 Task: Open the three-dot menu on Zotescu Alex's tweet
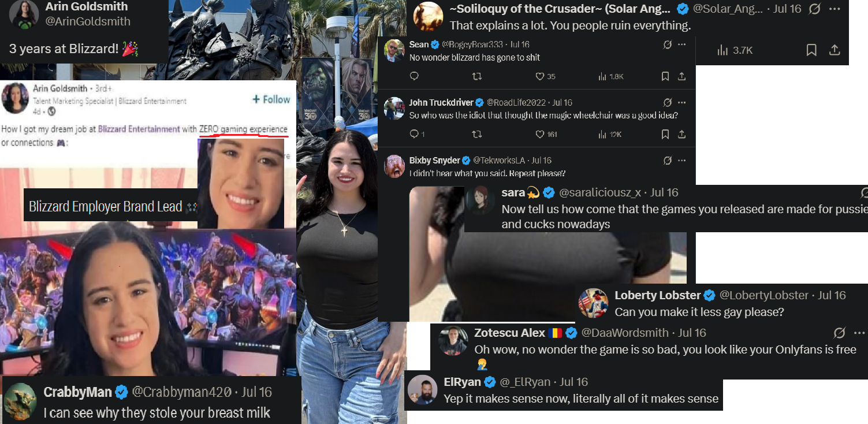click(859, 333)
